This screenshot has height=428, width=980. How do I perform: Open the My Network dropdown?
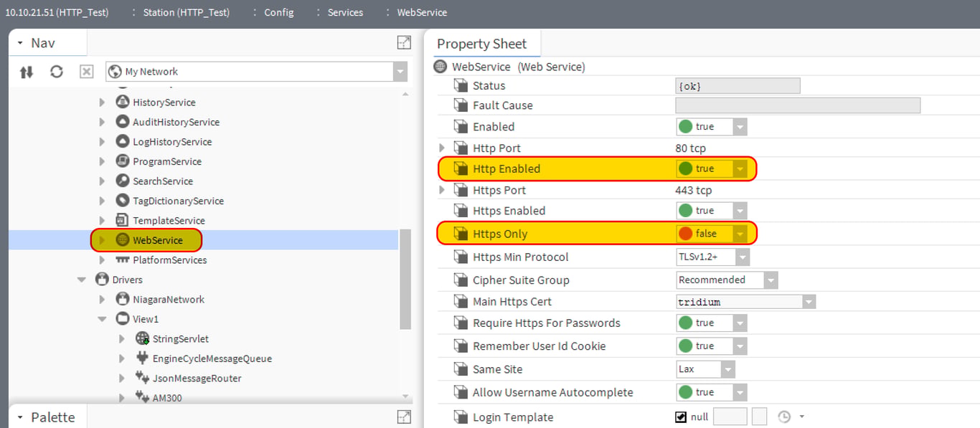400,72
